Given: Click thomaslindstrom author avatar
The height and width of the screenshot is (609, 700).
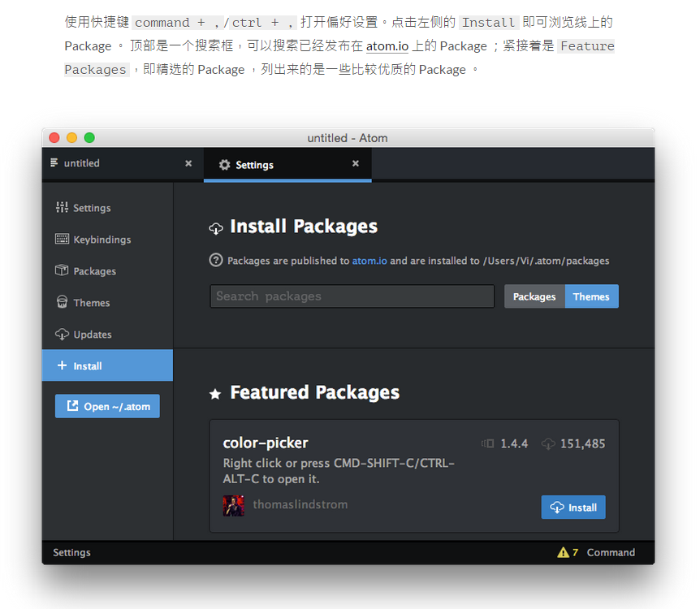Looking at the screenshot, I should click(x=234, y=505).
